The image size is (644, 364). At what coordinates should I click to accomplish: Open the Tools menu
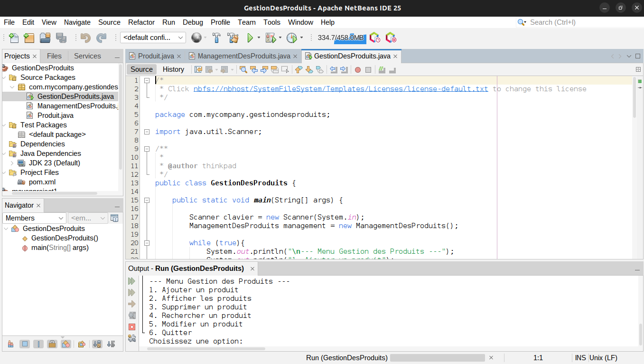[272, 22]
